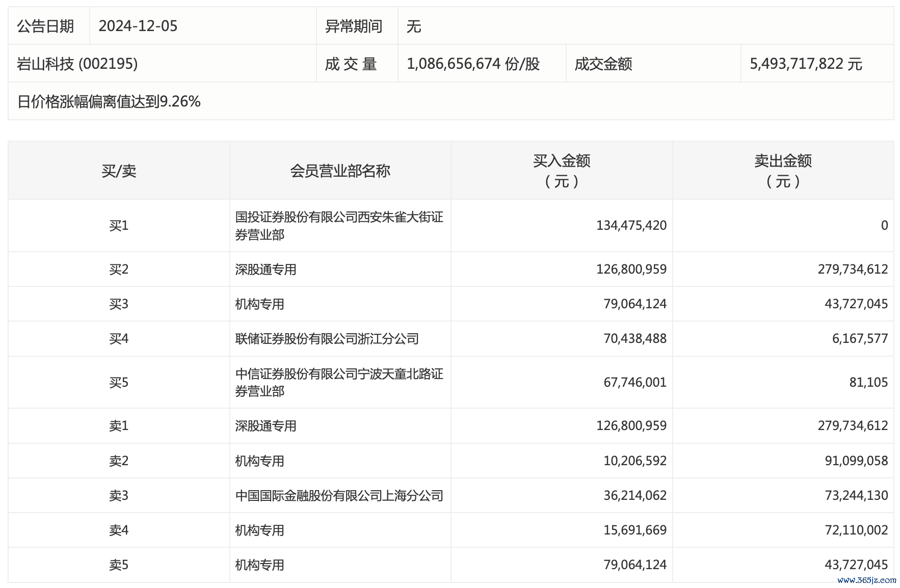Click the 异常期间 label
900x588 pixels.
click(354, 26)
